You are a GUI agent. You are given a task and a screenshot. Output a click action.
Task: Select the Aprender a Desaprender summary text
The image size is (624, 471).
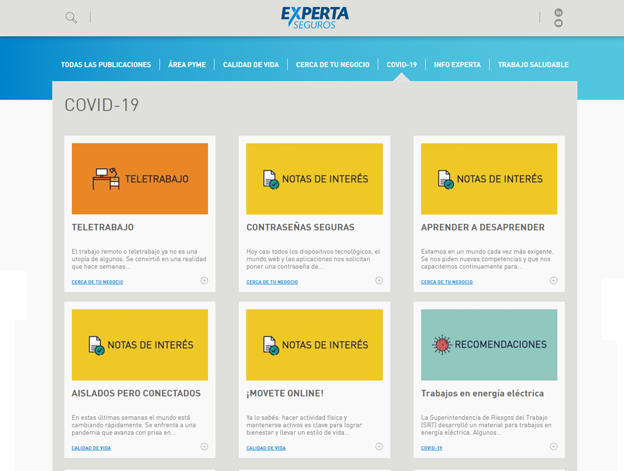pos(487,259)
